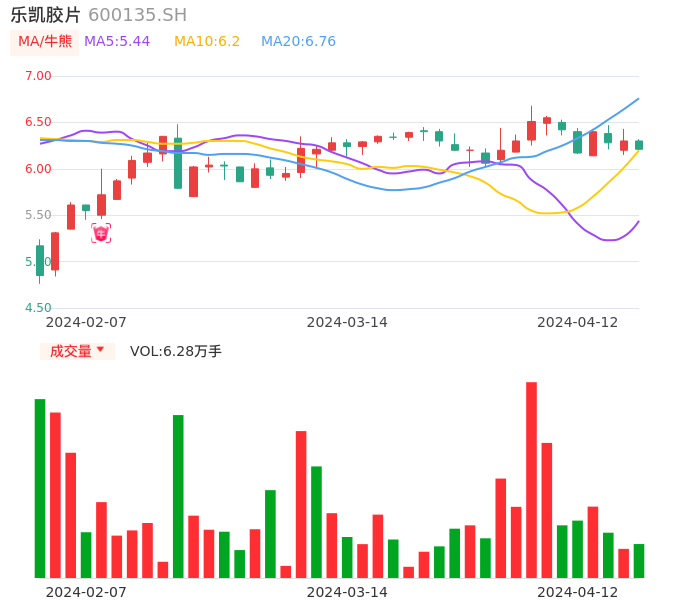
Task: Click the 2024-02-07 date under volume chart
Action: tap(86, 592)
